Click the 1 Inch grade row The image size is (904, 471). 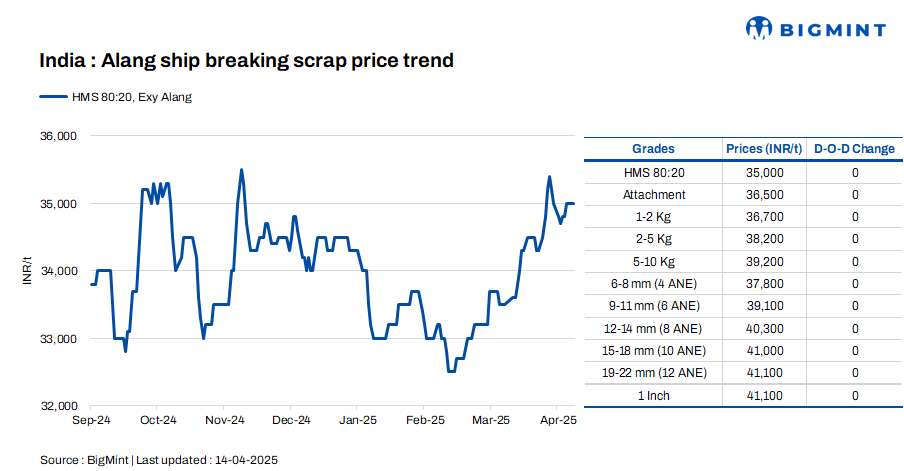[654, 396]
